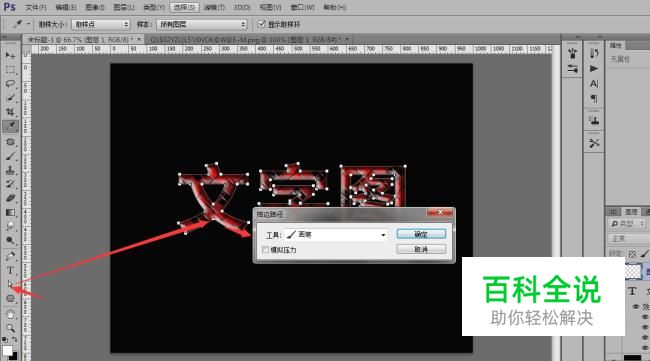The image size is (650, 361).
Task: Switch to the 图层 panel tab
Action: pos(631,212)
